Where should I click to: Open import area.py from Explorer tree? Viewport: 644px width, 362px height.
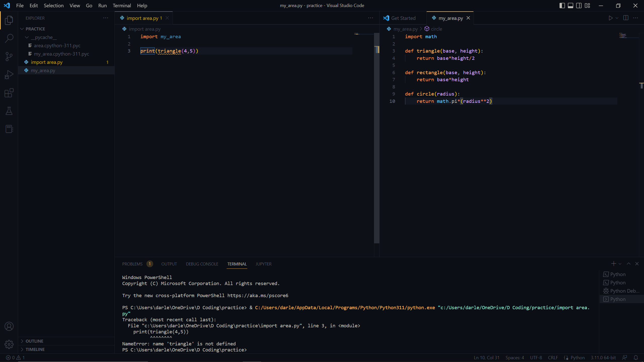(x=67, y=62)
